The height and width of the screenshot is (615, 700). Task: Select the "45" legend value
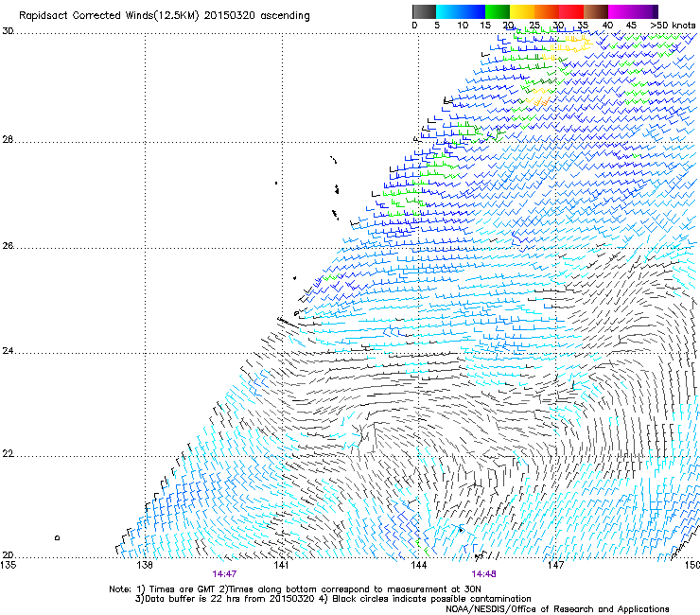[631, 26]
